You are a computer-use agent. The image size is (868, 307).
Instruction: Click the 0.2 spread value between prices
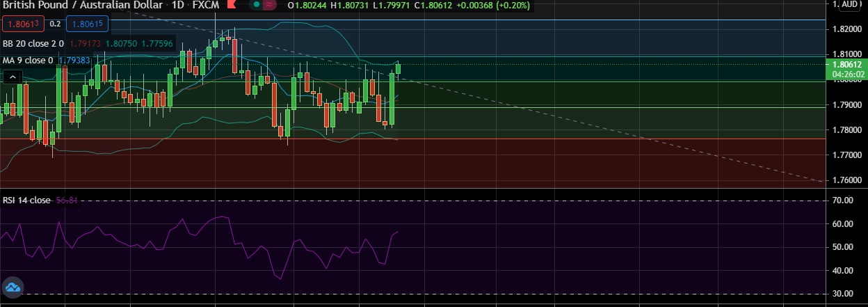55,24
